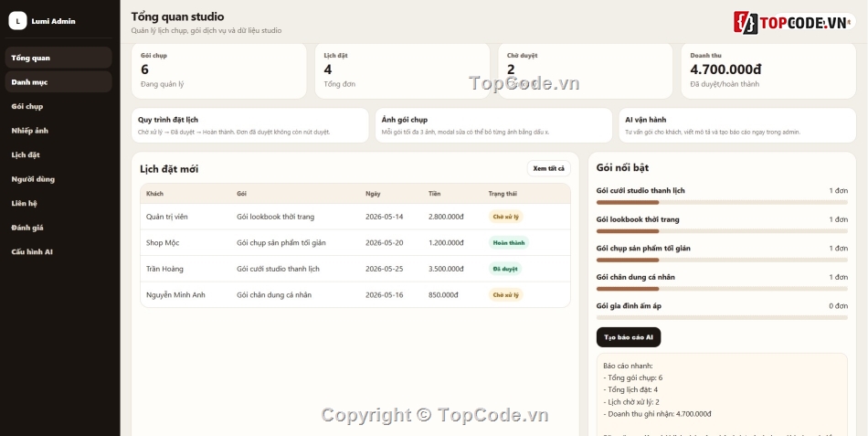Click the date 2026-05-14
The image size is (868, 436).
[x=384, y=217]
